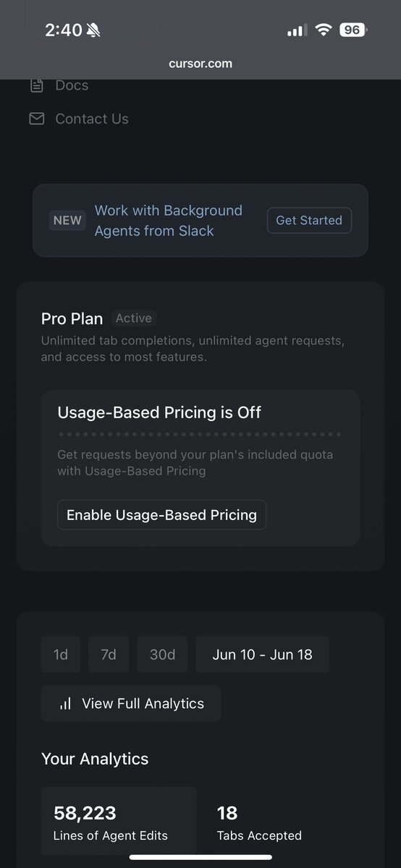The width and height of the screenshot is (401, 868).
Task: Tap the muted bell icon in status bar
Action: click(93, 30)
